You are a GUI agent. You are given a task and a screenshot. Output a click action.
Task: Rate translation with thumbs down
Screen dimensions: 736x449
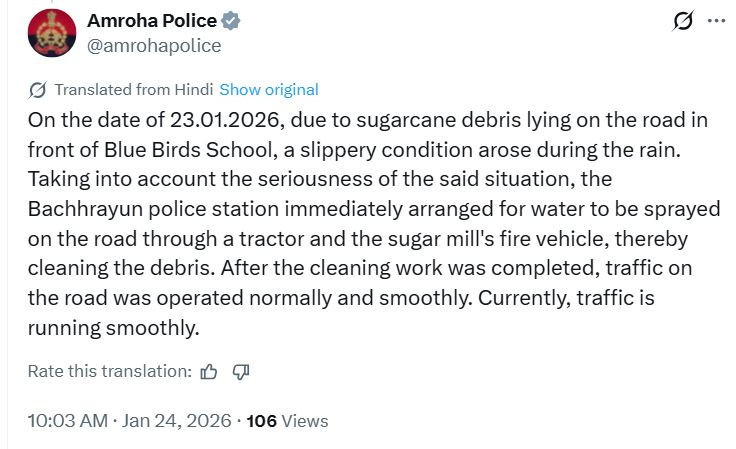(241, 371)
